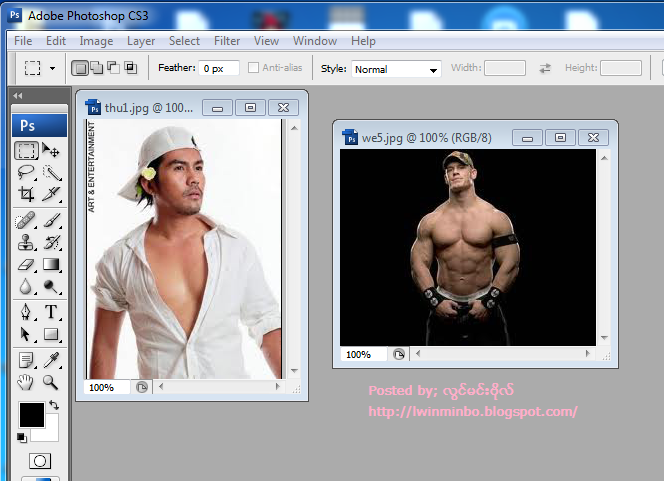This screenshot has width=664, height=481.
Task: Select the History Brush tool
Action: pos(51,243)
